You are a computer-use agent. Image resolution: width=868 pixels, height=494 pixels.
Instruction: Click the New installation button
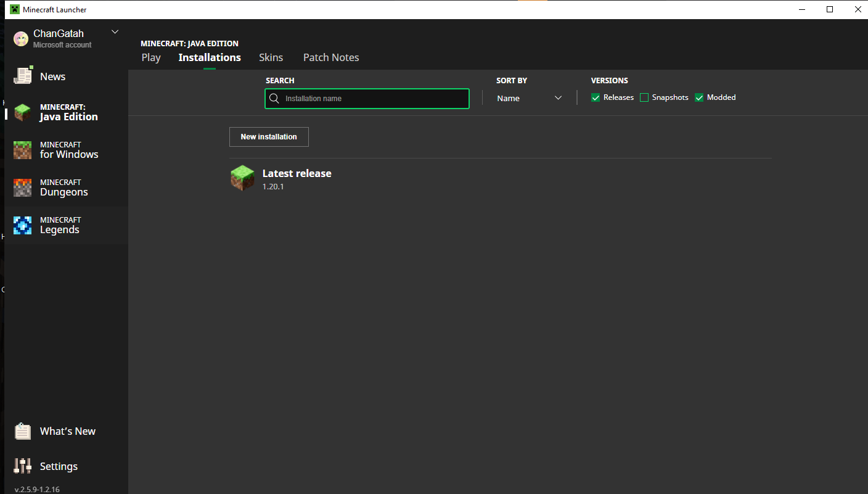[269, 137]
